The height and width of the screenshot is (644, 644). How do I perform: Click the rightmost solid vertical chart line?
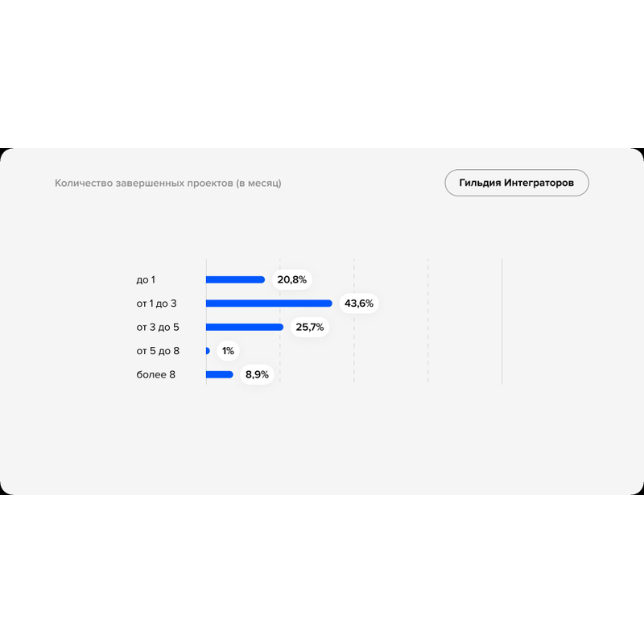point(502,322)
